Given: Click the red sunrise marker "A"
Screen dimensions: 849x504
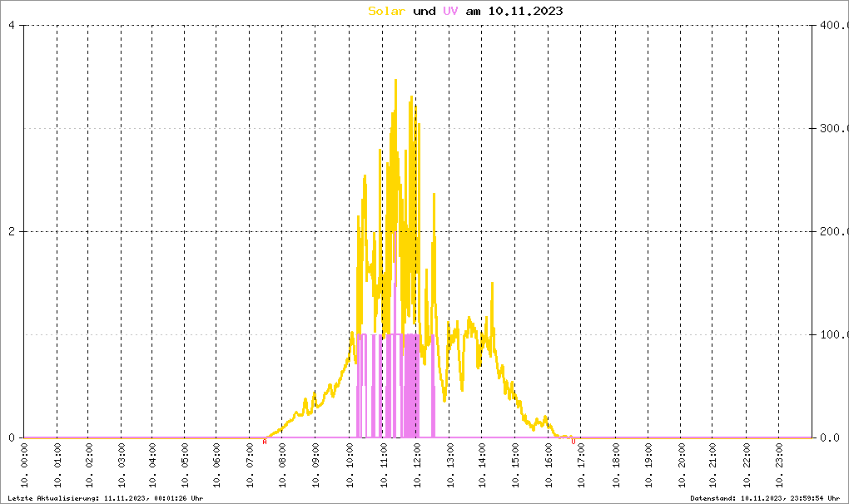Looking at the screenshot, I should point(265,442).
